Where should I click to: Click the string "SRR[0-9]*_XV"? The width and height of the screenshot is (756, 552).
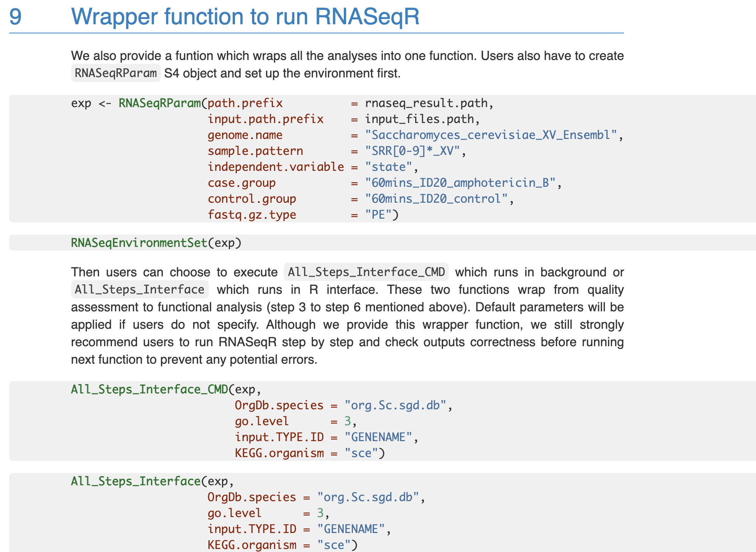point(413,151)
